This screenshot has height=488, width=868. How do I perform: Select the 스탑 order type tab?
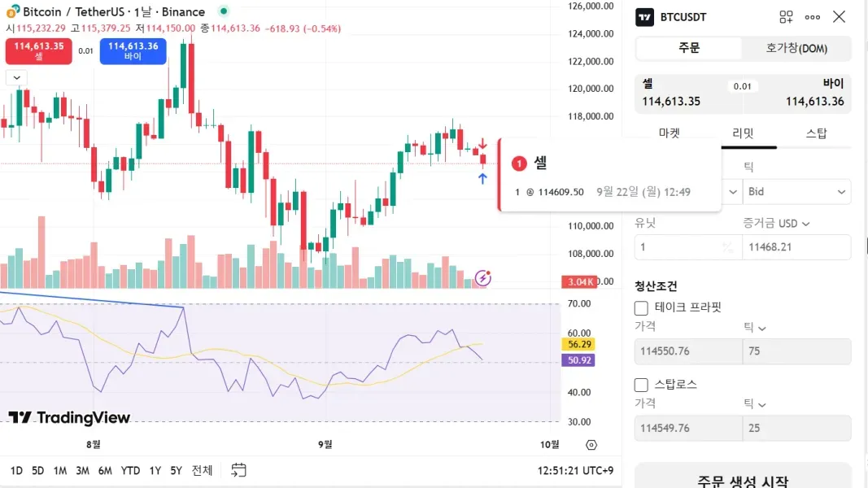tap(816, 133)
